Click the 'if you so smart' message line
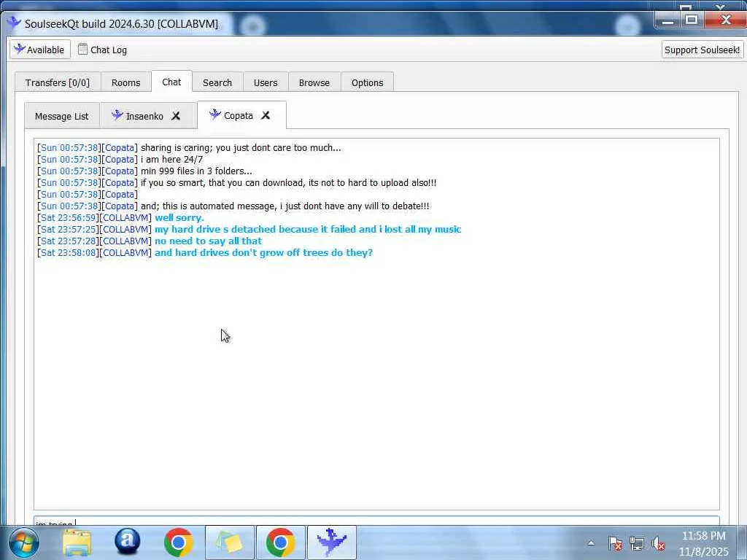Viewport: 747px width, 560px height. click(x=288, y=182)
